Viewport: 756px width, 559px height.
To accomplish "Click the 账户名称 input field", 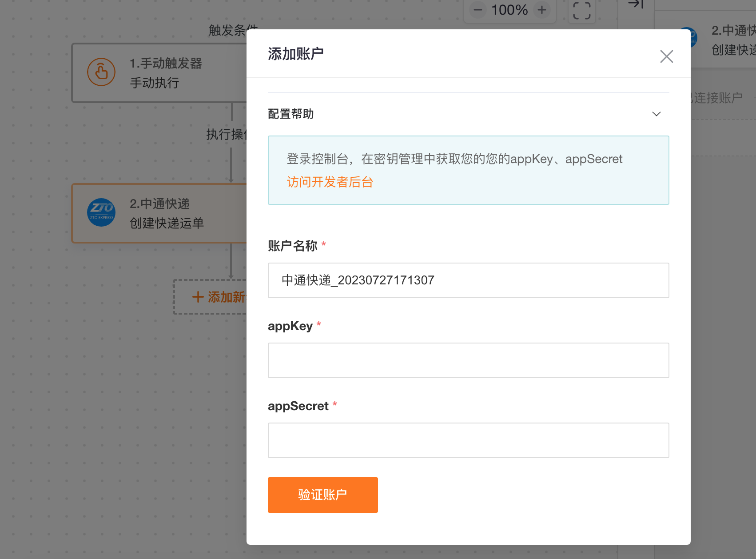I will tap(468, 280).
